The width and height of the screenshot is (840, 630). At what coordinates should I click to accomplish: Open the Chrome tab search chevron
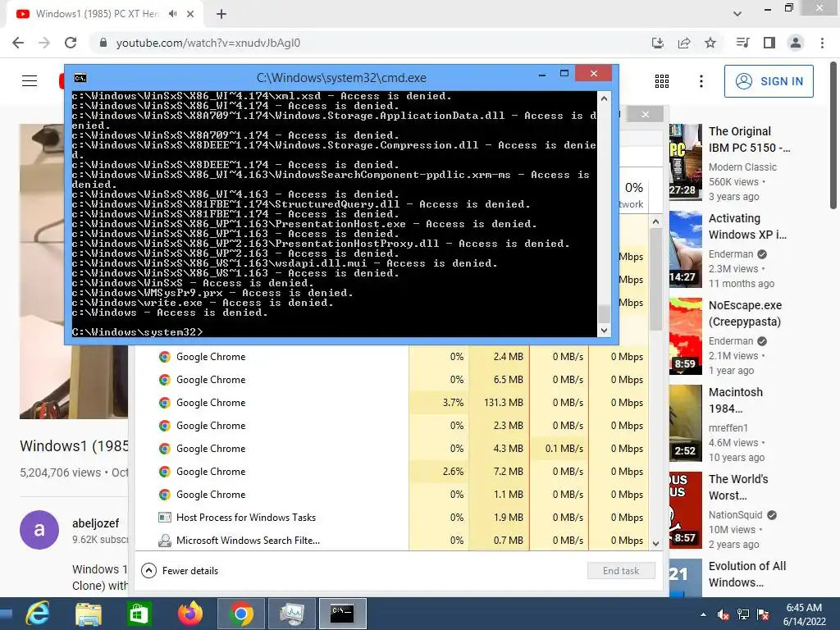(737, 14)
